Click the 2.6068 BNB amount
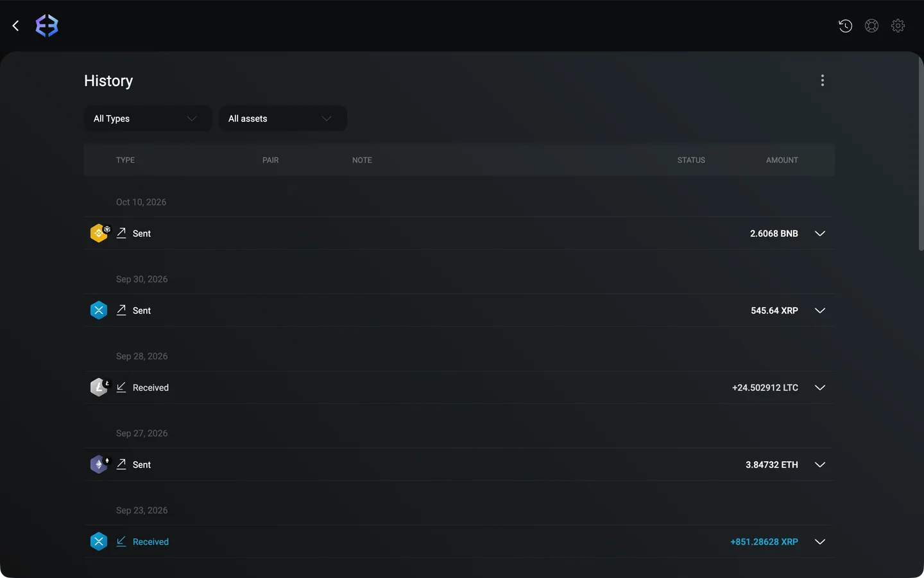 [x=774, y=233]
